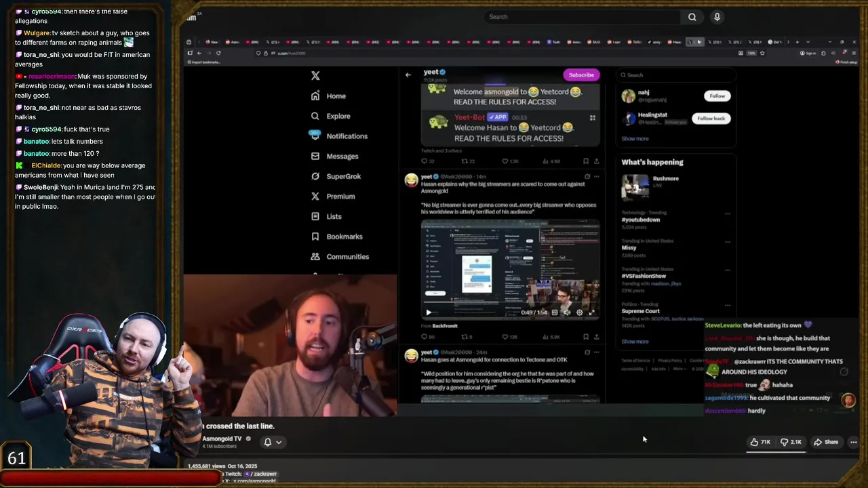Viewport: 868px width, 488px height.
Task: Click the notification bell for Asmongold TV
Action: pyautogui.click(x=268, y=442)
